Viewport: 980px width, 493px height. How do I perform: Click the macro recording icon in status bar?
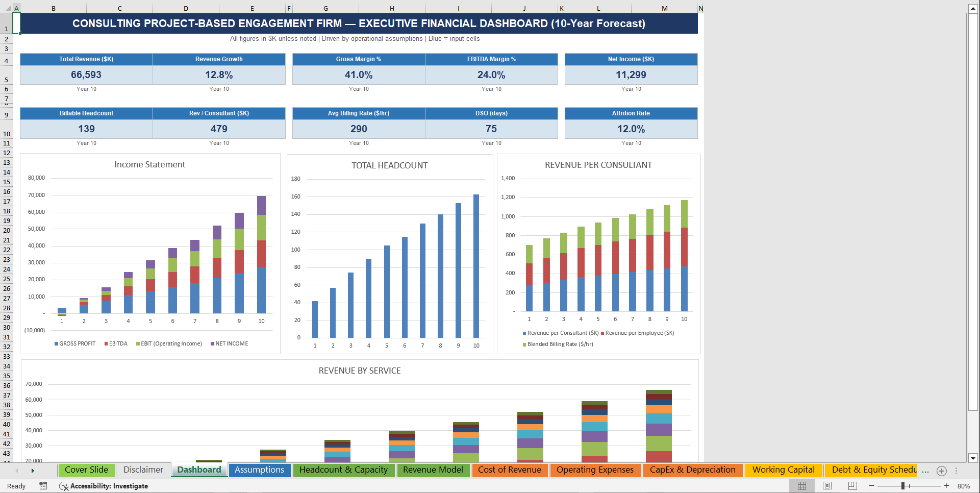click(x=43, y=486)
